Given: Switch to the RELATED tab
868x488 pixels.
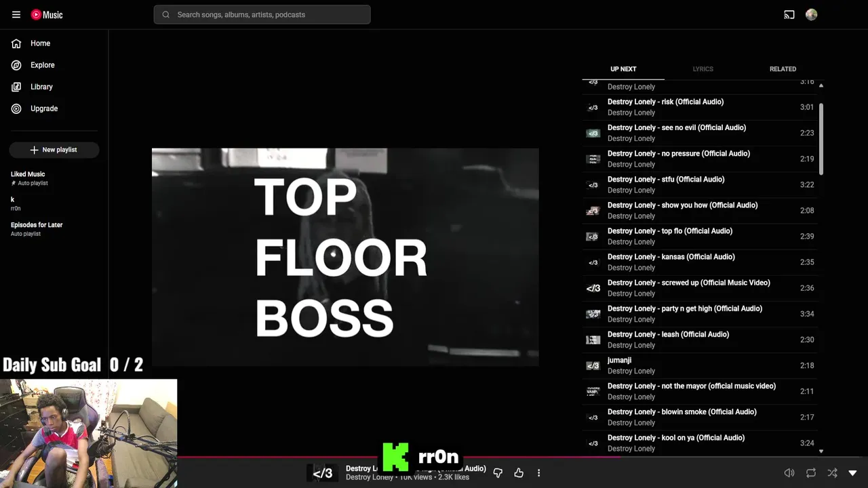Looking at the screenshot, I should [x=783, y=69].
